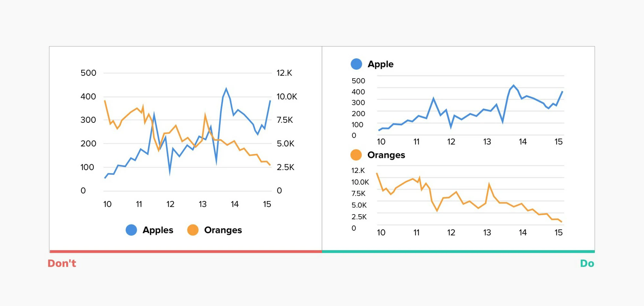644x306 pixels.
Task: Click the blue dot beside Apple title
Action: coord(356,64)
